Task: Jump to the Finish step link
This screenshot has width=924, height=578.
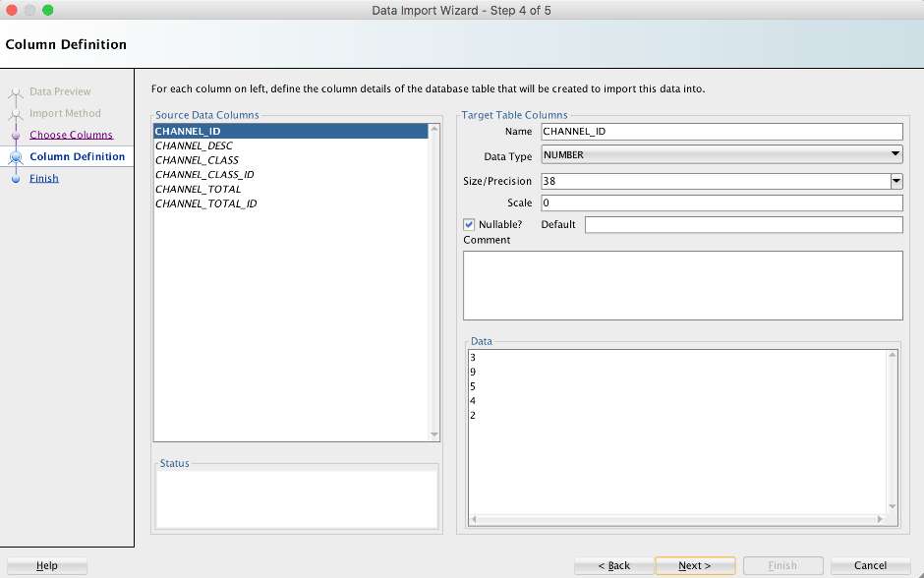Action: [44, 179]
